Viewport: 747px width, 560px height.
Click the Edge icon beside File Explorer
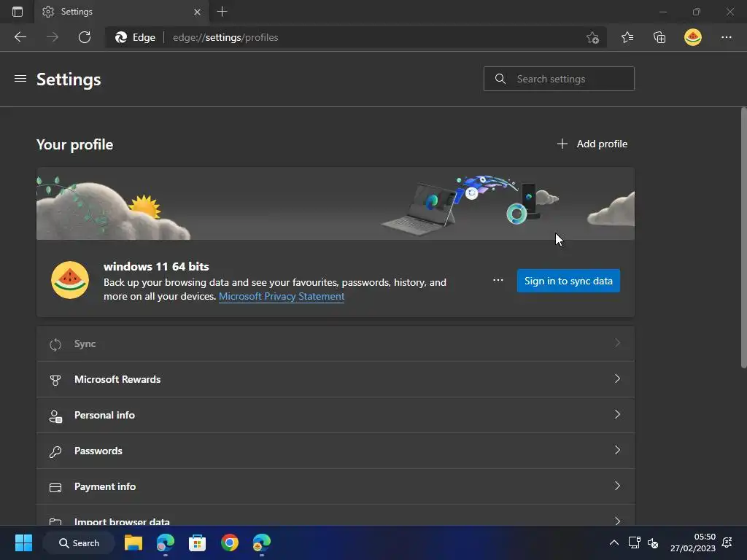(166, 542)
